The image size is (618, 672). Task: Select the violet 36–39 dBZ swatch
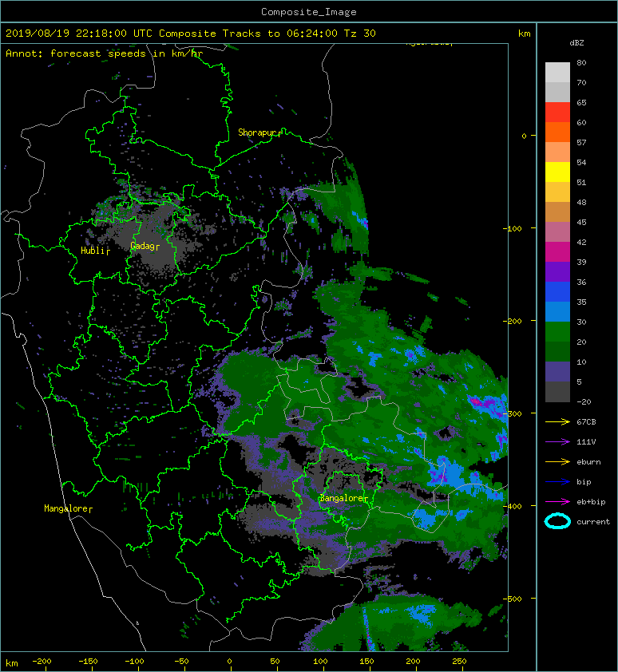point(557,271)
